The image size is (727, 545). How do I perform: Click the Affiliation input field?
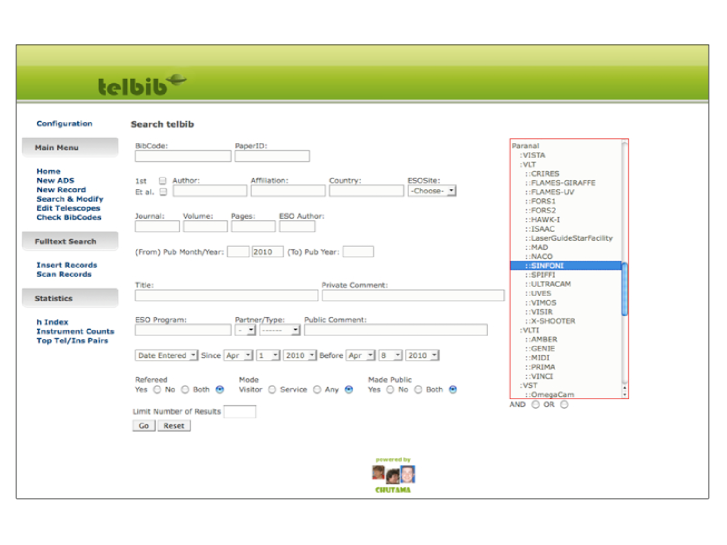(x=288, y=191)
